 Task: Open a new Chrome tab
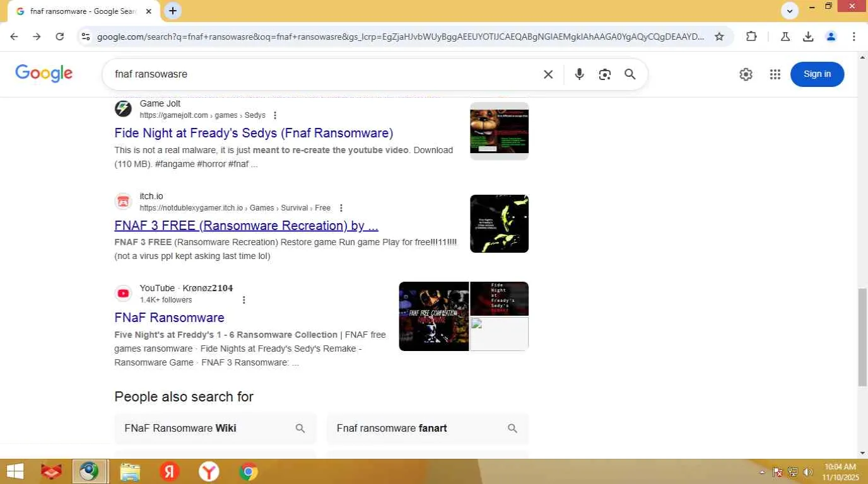tap(172, 11)
